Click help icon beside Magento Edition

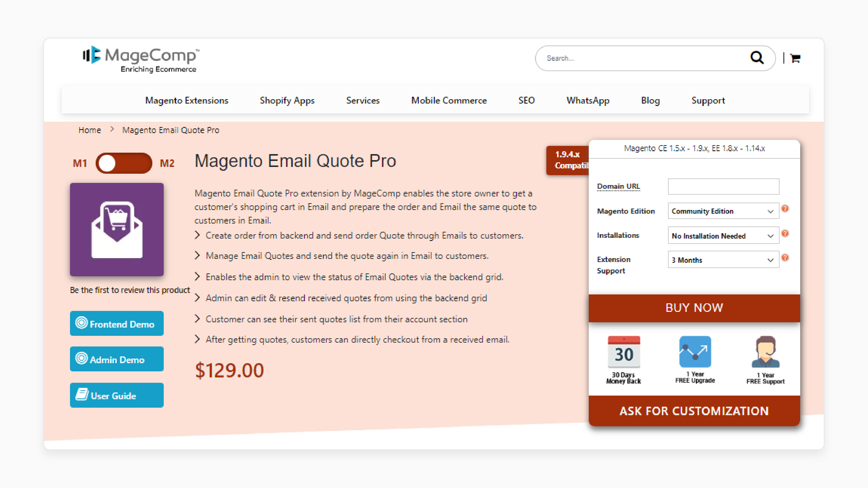[785, 209]
